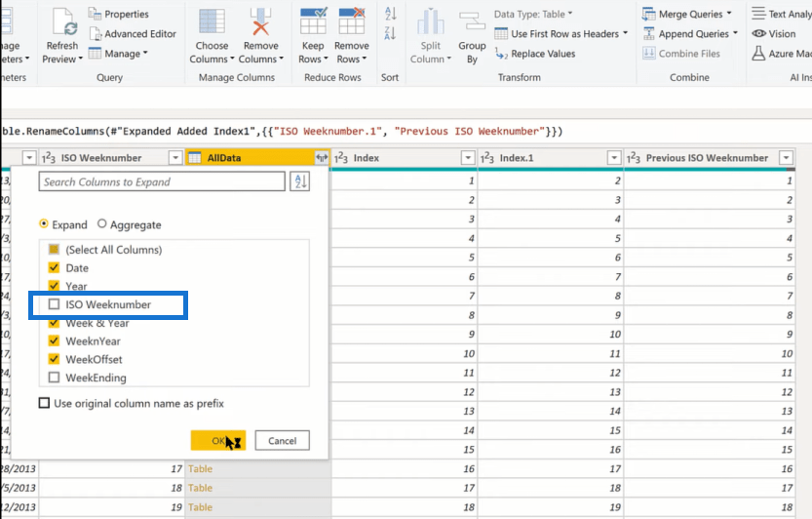Image resolution: width=812 pixels, height=519 pixels.
Task: Click the formula bar text
Action: pyautogui.click(x=282, y=131)
